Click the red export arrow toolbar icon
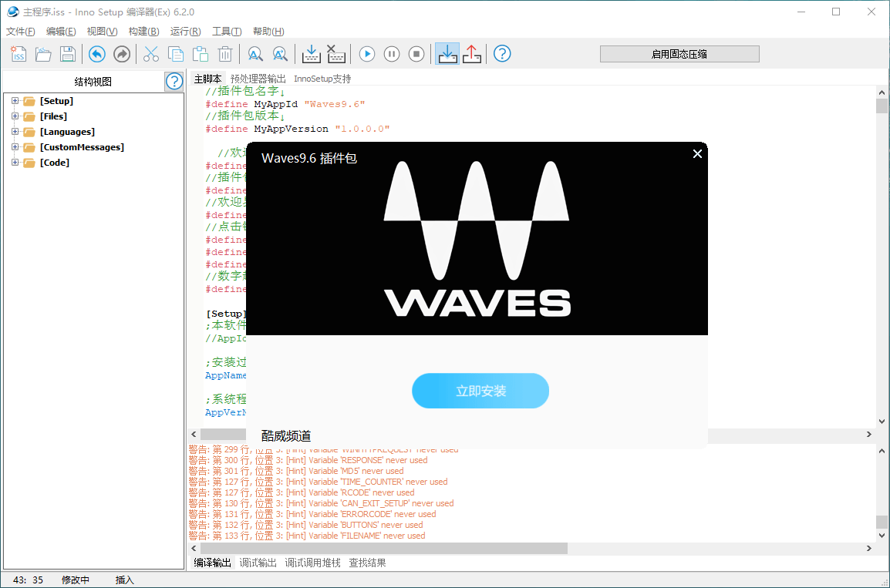 472,54
